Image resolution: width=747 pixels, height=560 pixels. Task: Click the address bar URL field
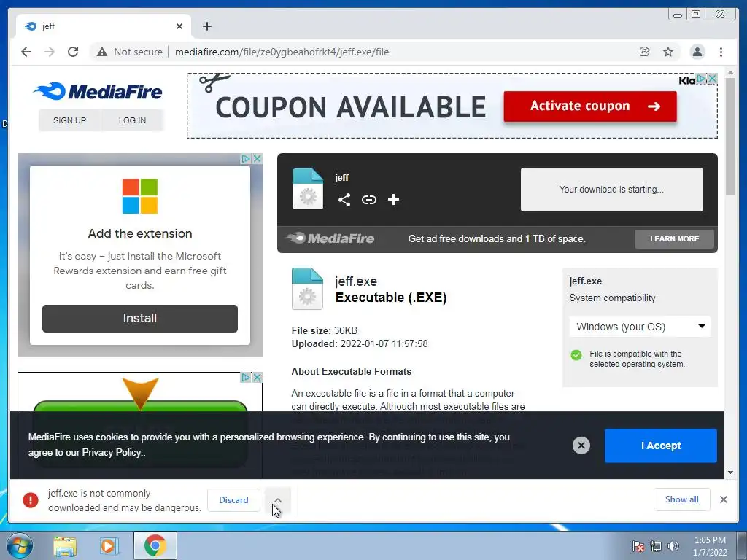(282, 52)
